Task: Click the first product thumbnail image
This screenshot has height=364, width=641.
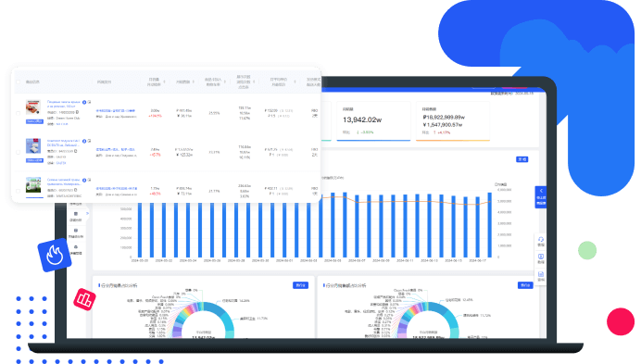Action: tap(33, 107)
